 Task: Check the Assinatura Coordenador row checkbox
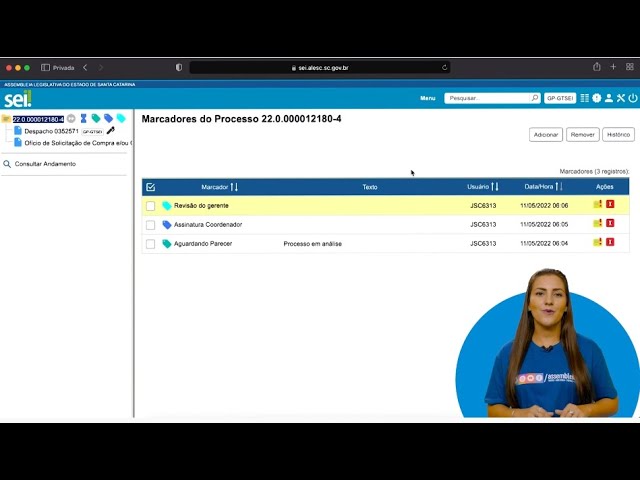coord(150,225)
